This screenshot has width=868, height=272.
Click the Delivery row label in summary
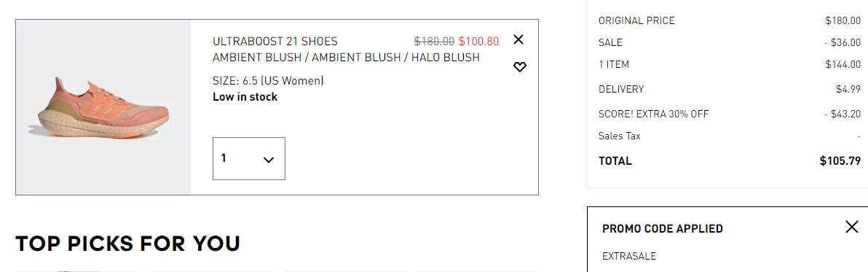(x=621, y=89)
